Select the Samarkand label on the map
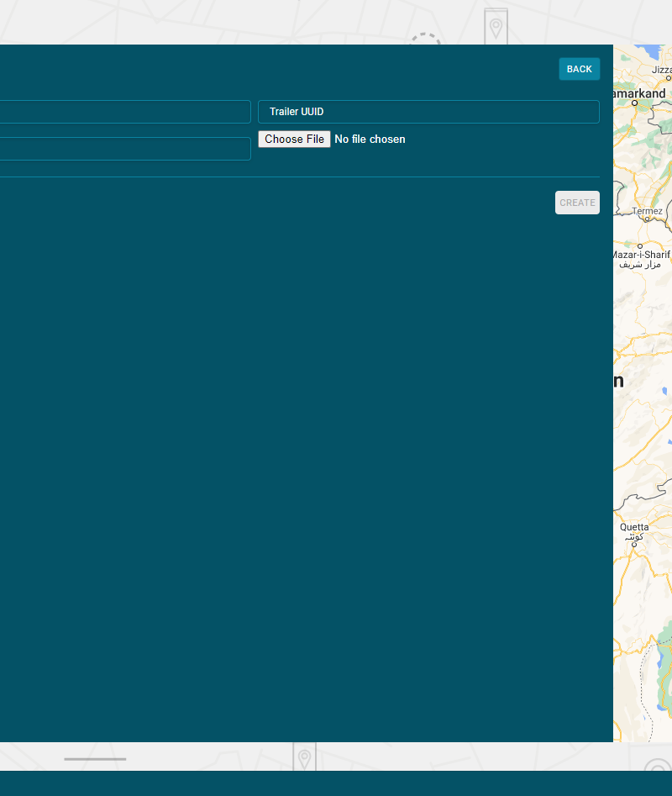 point(639,93)
